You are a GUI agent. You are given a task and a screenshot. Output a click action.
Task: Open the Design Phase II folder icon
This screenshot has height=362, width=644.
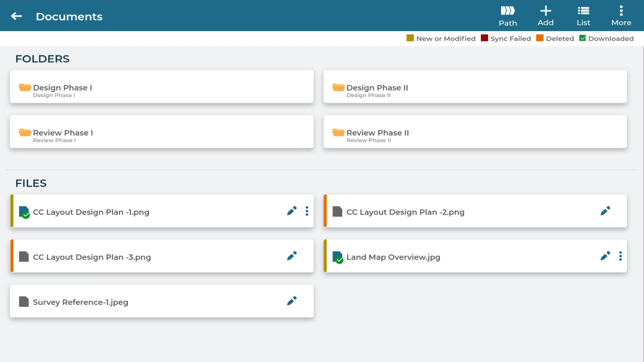coord(338,87)
